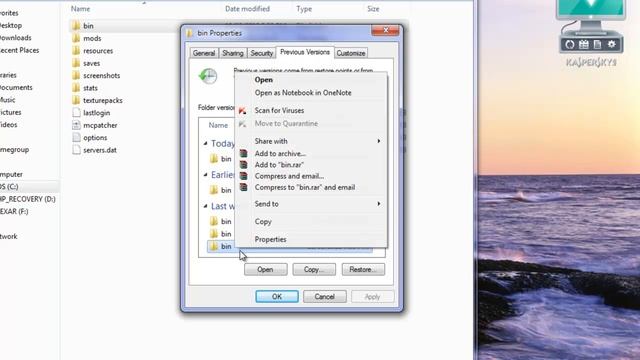Collapse the Earlier group in version list
The image size is (640, 360).
[205, 175]
